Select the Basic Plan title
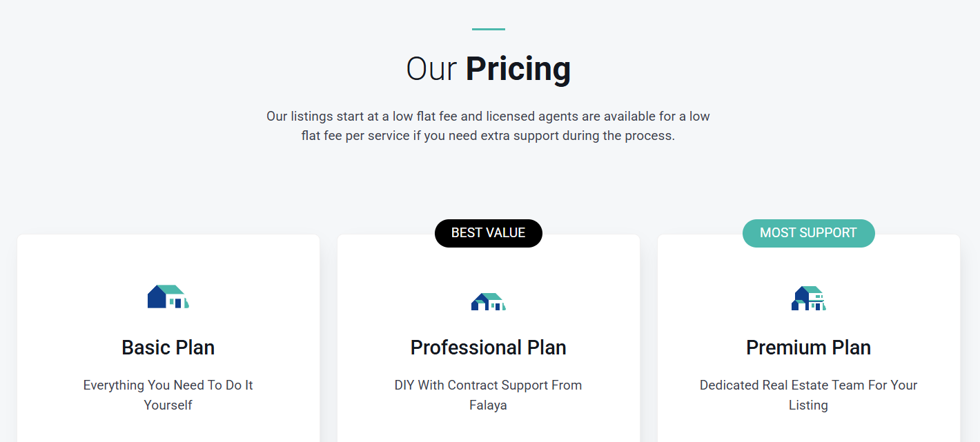 [x=168, y=348]
